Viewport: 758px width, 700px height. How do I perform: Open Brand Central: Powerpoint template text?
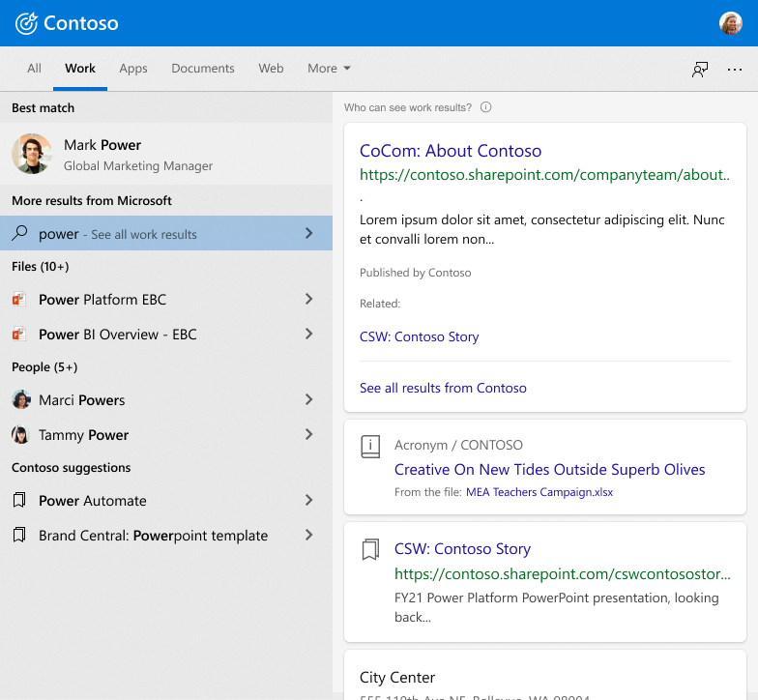153,536
